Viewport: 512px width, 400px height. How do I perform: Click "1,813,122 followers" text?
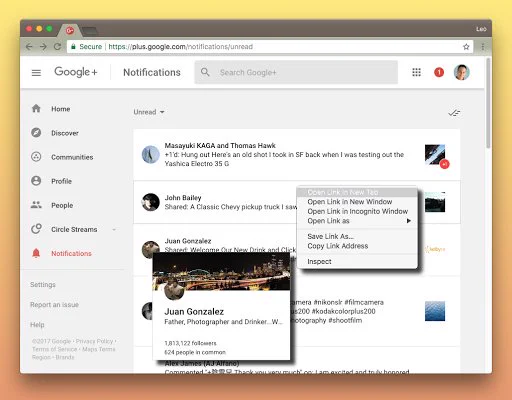[x=190, y=343]
